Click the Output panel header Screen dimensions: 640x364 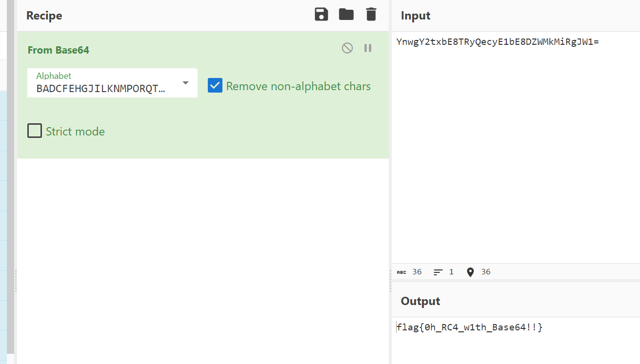point(420,301)
